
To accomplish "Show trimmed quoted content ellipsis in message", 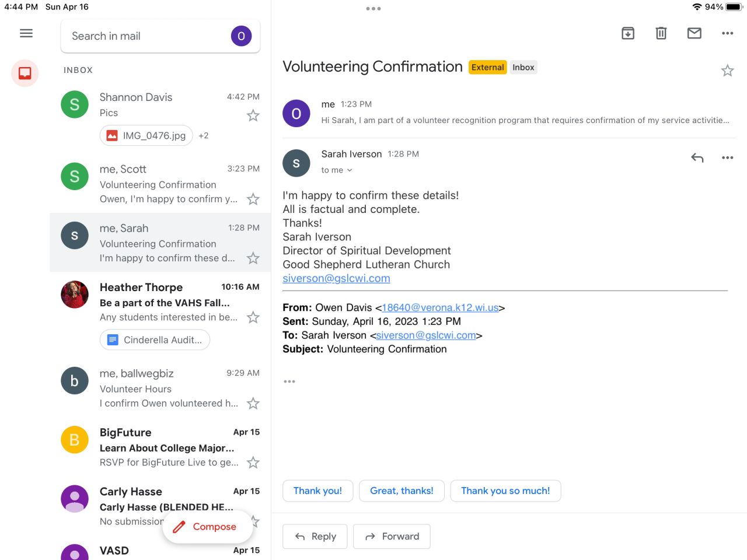I will tap(289, 381).
